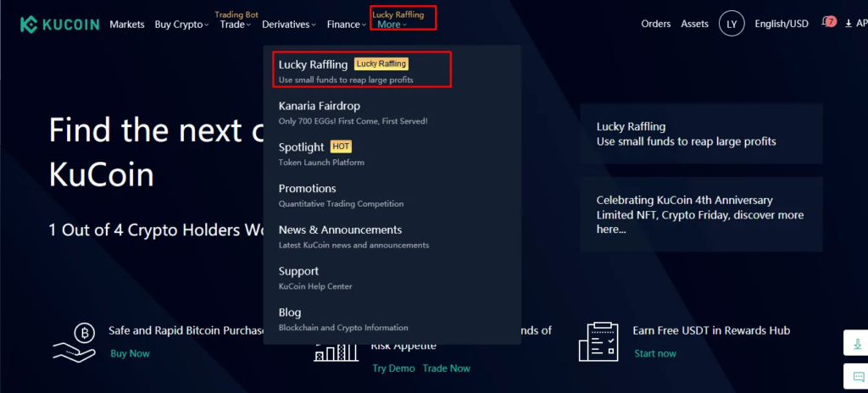Click the Trade Now link

pyautogui.click(x=446, y=368)
